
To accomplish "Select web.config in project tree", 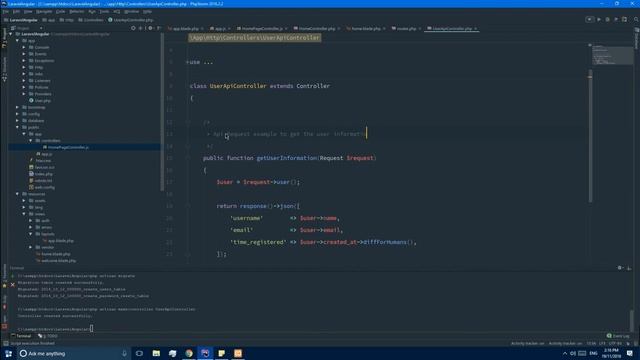I will 42,187.
